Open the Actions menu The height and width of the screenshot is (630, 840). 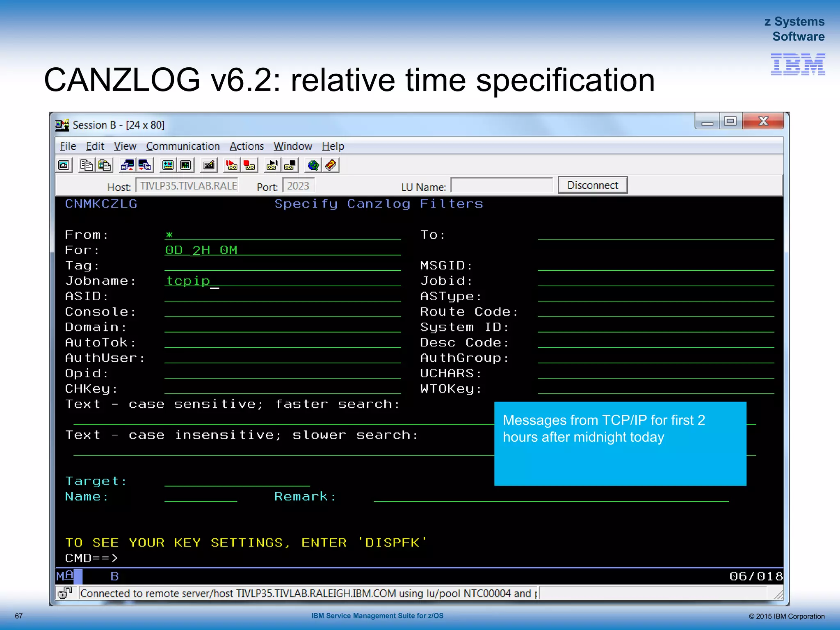click(247, 146)
